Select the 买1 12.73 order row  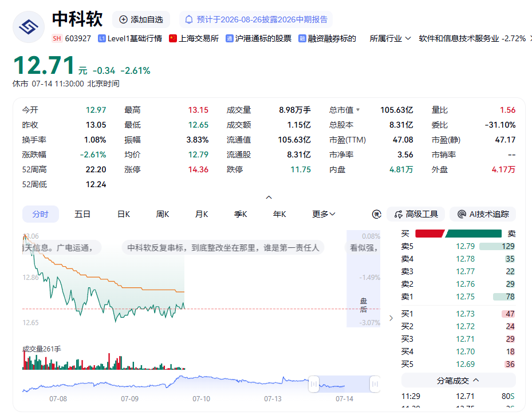(x=458, y=314)
